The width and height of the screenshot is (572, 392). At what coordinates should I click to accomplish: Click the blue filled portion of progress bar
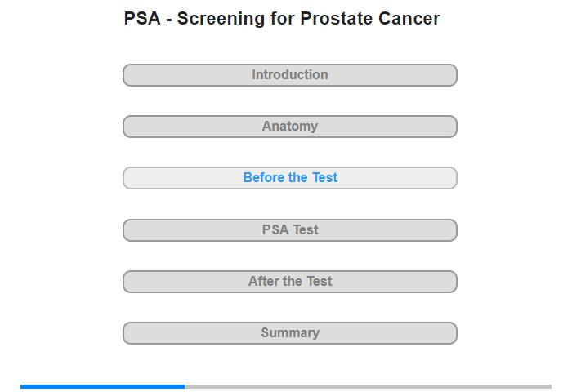coord(102,386)
